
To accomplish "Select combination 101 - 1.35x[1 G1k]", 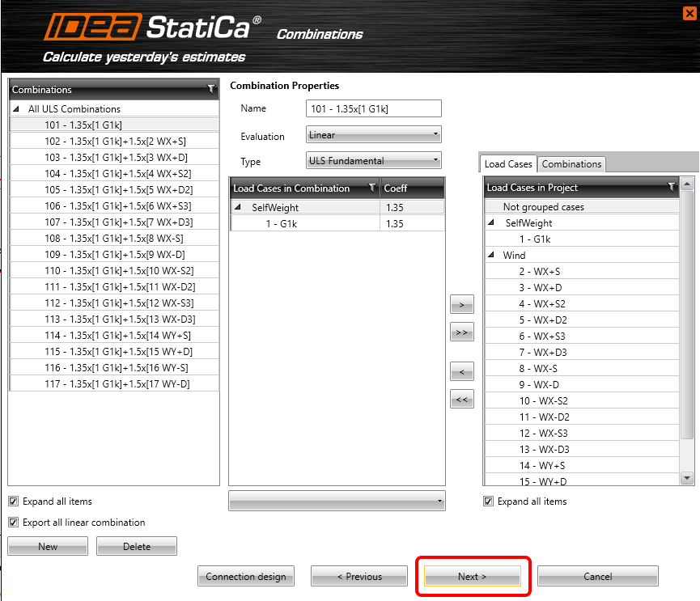I will pos(114,125).
